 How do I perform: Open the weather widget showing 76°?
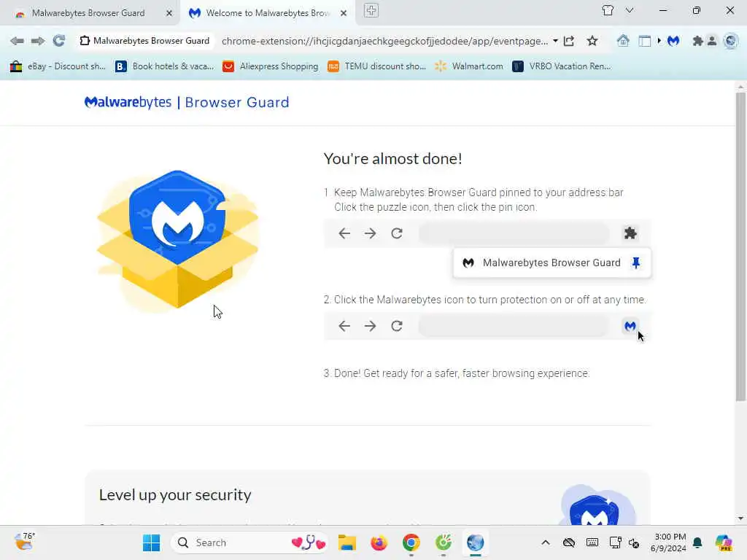click(24, 542)
